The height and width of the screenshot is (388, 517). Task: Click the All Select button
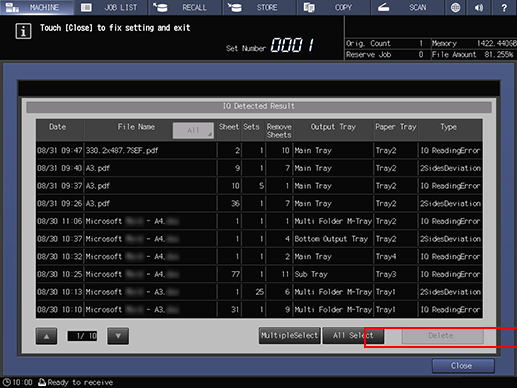tap(353, 335)
